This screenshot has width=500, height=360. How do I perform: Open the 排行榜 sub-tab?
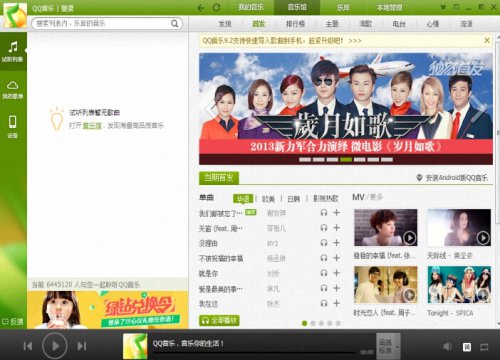click(x=295, y=24)
